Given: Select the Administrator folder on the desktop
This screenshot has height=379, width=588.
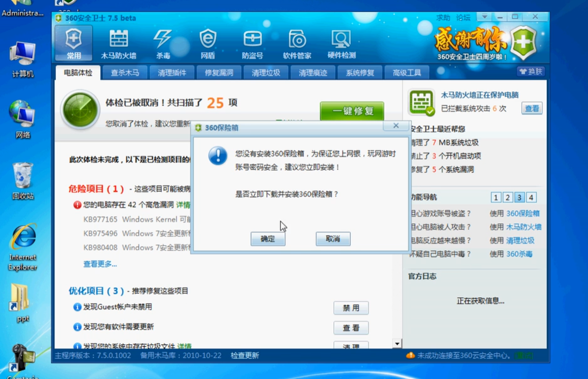Looking at the screenshot, I should coord(22,9).
